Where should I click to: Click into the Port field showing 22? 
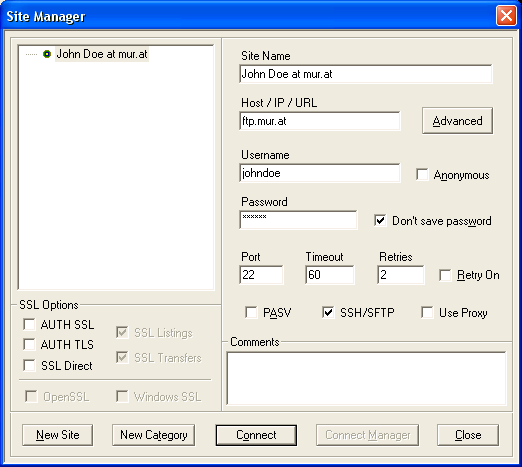261,275
